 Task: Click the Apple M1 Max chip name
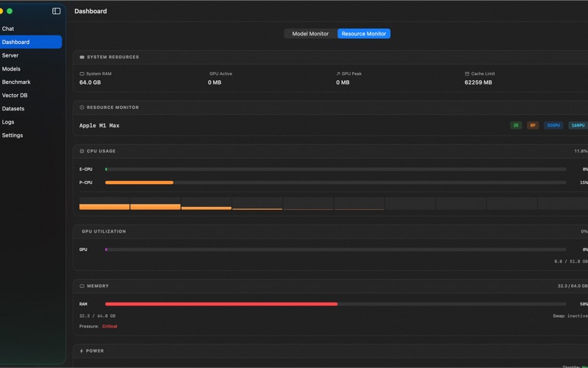[99, 125]
